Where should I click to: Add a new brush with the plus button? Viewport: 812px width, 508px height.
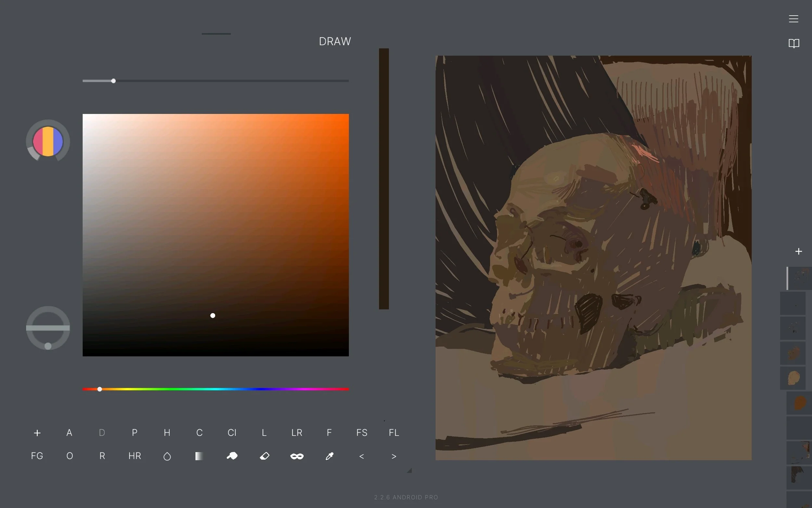(37, 433)
